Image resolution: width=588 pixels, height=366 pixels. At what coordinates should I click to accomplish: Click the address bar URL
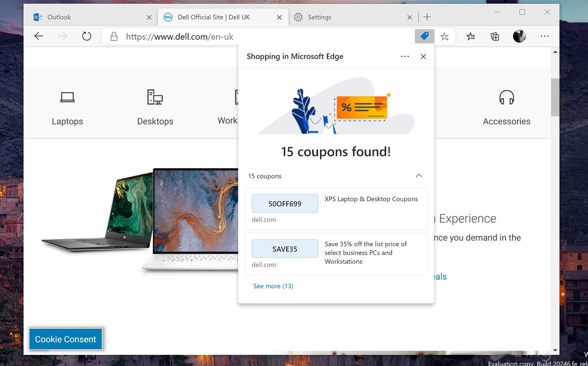[x=179, y=36]
